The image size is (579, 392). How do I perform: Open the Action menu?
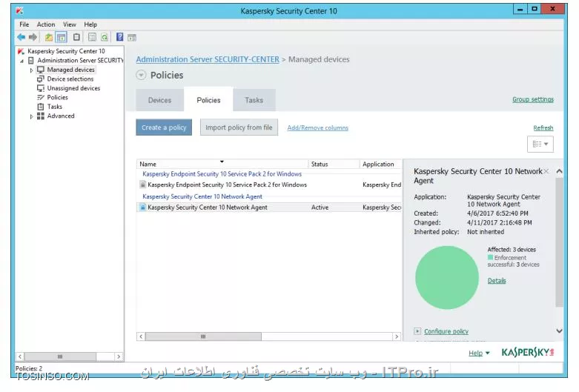pos(46,24)
